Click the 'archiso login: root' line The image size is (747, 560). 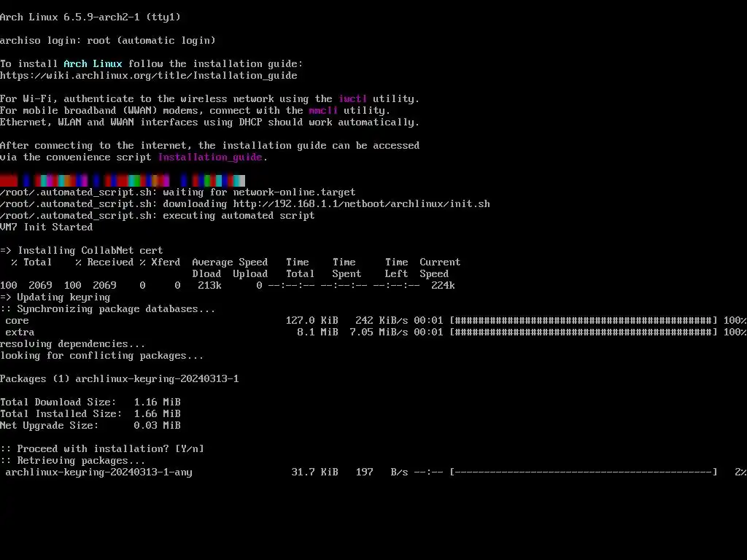(108, 41)
